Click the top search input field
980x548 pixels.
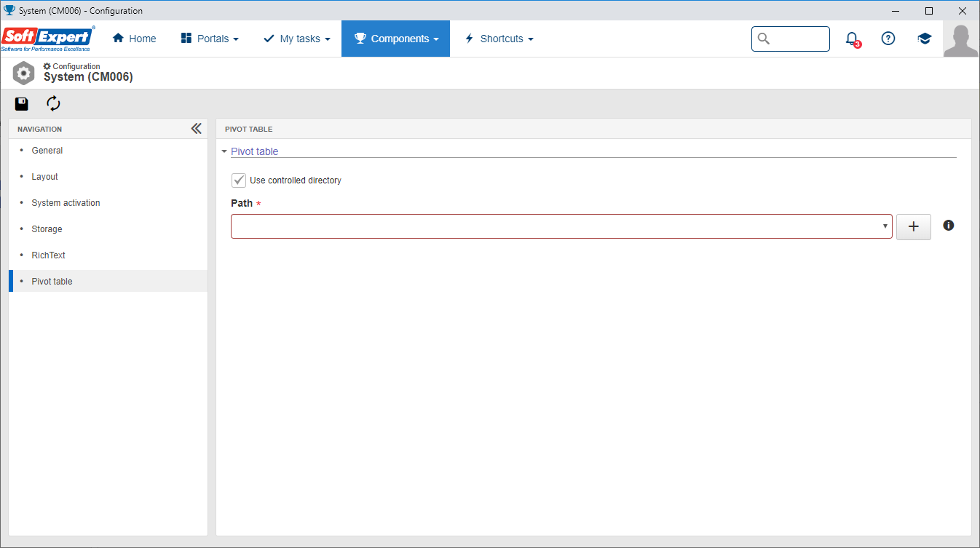pyautogui.click(x=791, y=39)
